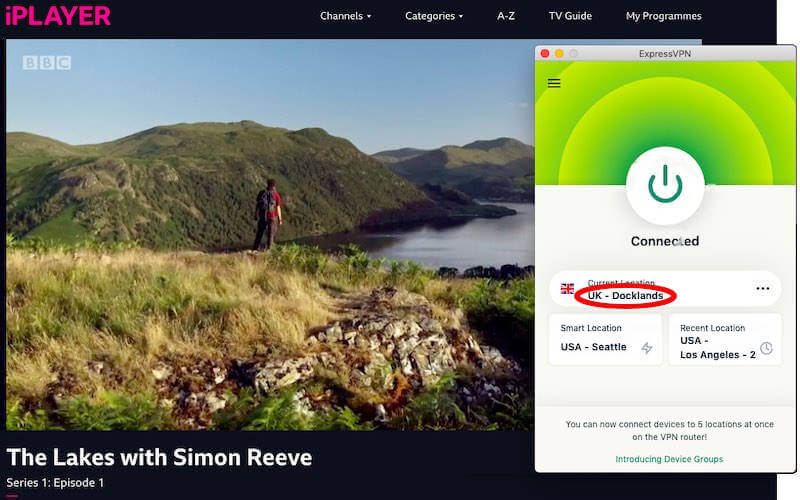Click the lightning bolt Smart Location icon
This screenshot has width=800, height=500.
647,348
